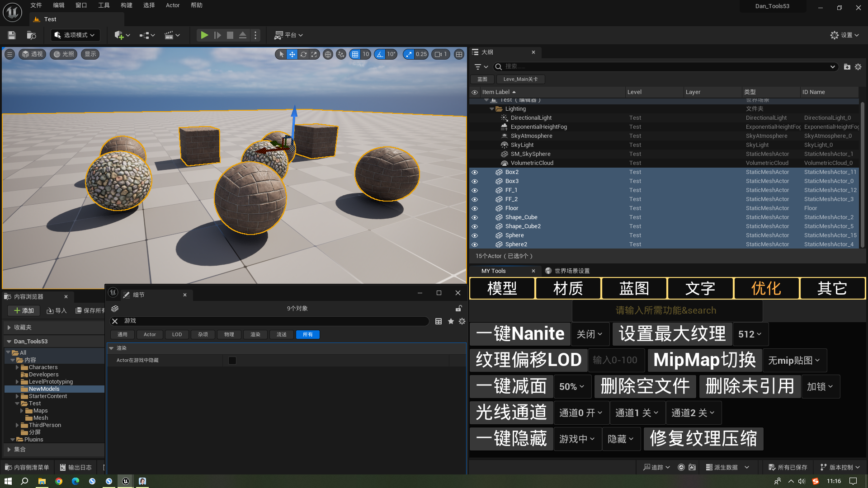Image resolution: width=868 pixels, height=488 pixels.
Task: Open the 构建 menu
Action: tap(127, 5)
